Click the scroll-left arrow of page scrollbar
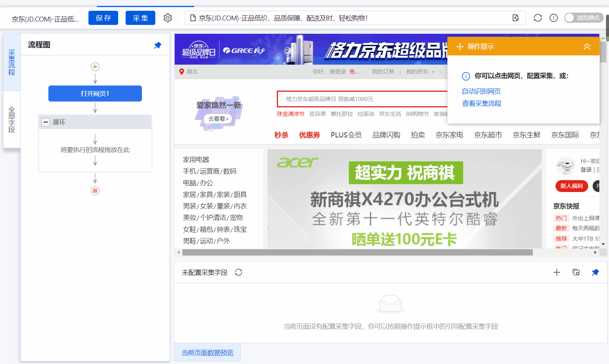This screenshot has height=364, width=609. tap(179, 253)
